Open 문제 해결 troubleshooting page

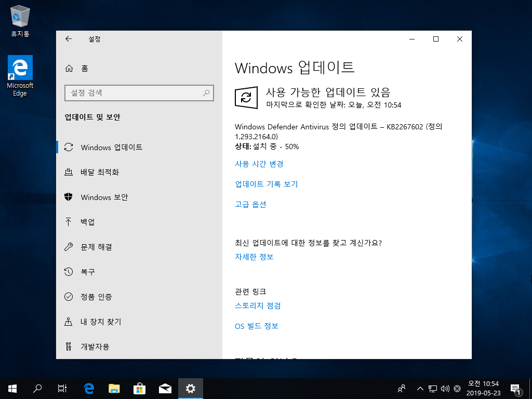tap(139, 247)
